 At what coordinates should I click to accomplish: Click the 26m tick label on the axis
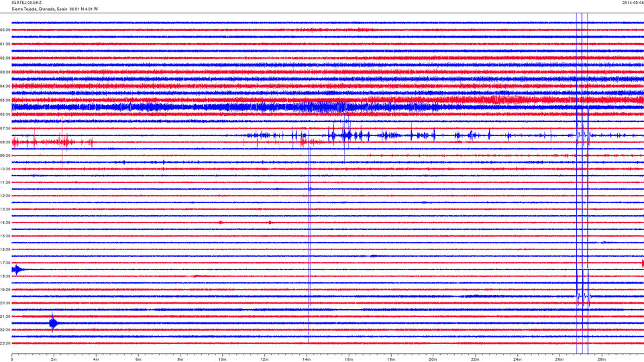[559, 359]
